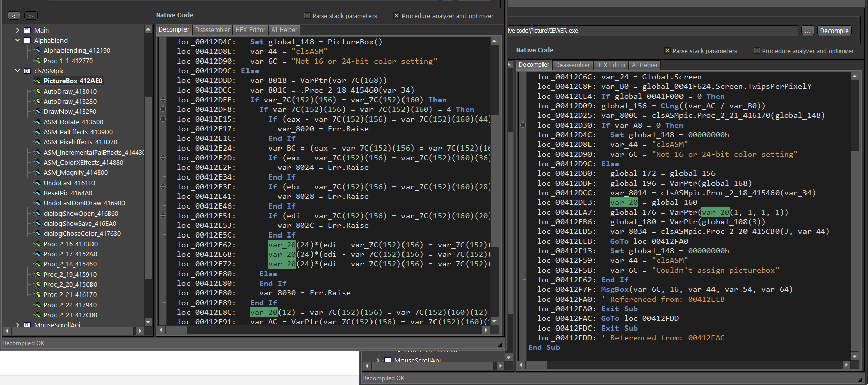Expand MouseScrollApi node in back window tree
This screenshot has width=868, height=385.
(378, 360)
